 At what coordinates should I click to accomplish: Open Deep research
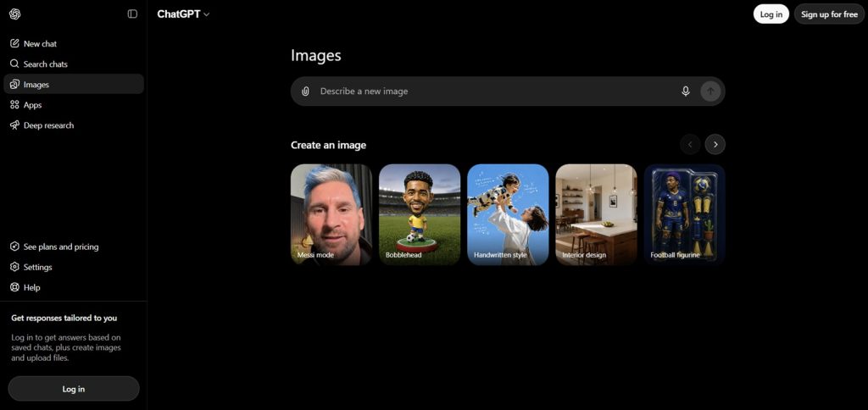pyautogui.click(x=74, y=125)
